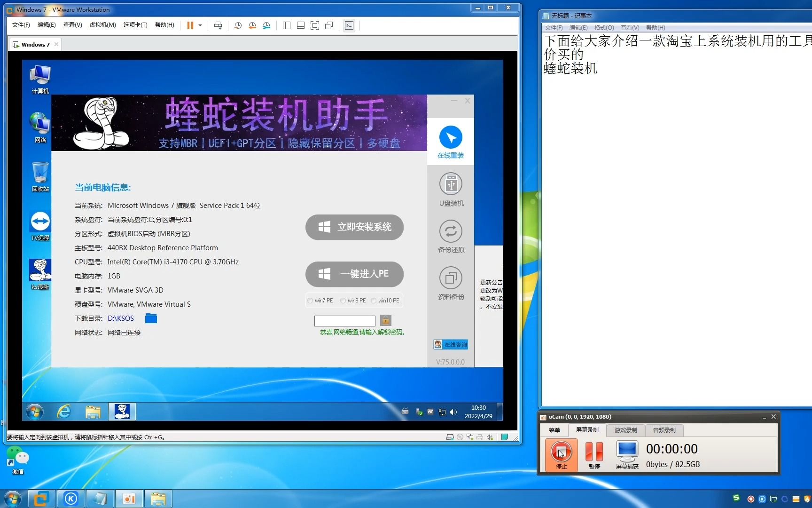The height and width of the screenshot is (508, 812).
Task: Select 在线重装 in the sidebar
Action: tap(451, 142)
